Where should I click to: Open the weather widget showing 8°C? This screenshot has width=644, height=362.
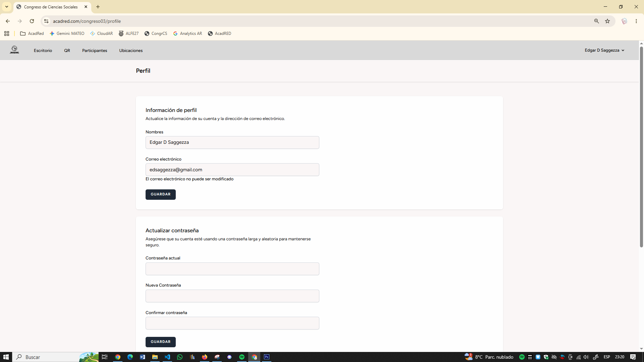pyautogui.click(x=489, y=357)
